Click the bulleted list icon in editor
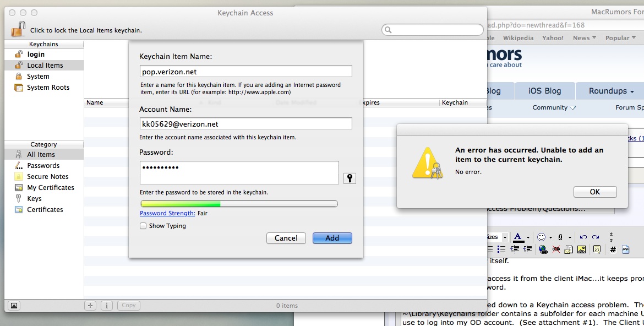Image resolution: width=644 pixels, height=326 pixels. pos(501,249)
